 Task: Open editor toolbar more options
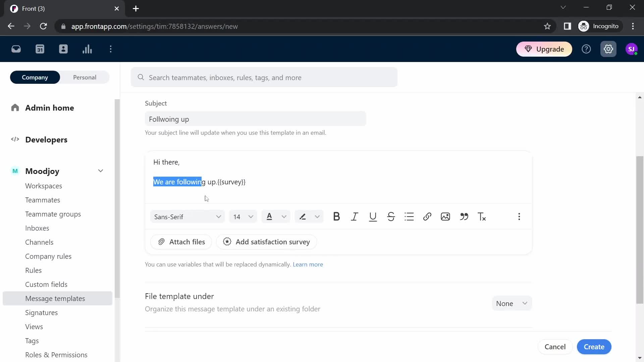pyautogui.click(x=519, y=217)
